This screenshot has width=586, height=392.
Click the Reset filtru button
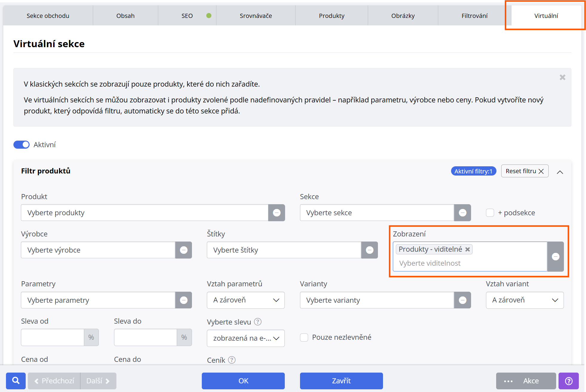525,171
